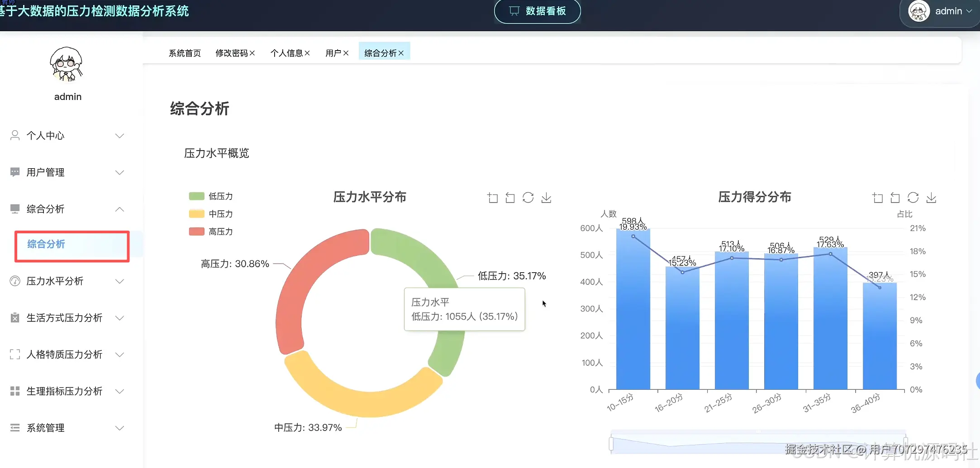This screenshot has height=468, width=980.
Task: Open the 数据看板 dashboard
Action: coord(537,11)
